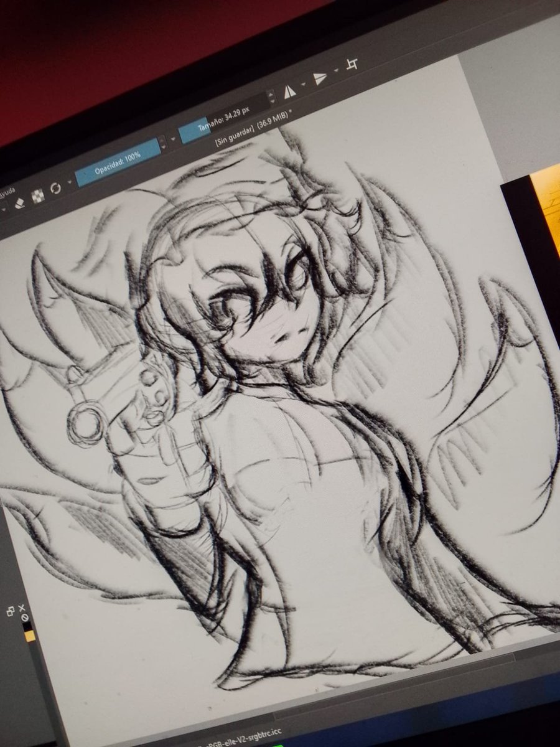
Task: Enable horizontal mirror tool
Action: pyautogui.click(x=289, y=93)
